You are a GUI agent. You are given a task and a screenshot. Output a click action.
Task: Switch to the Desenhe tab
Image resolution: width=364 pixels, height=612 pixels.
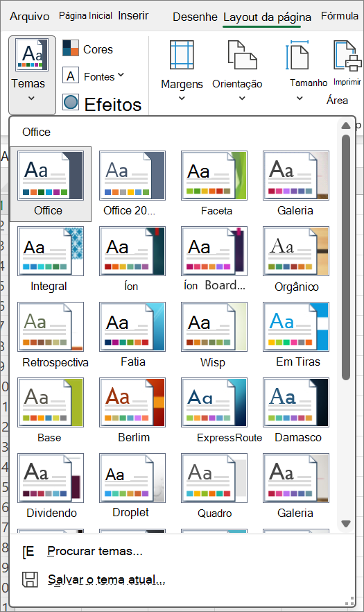(195, 17)
